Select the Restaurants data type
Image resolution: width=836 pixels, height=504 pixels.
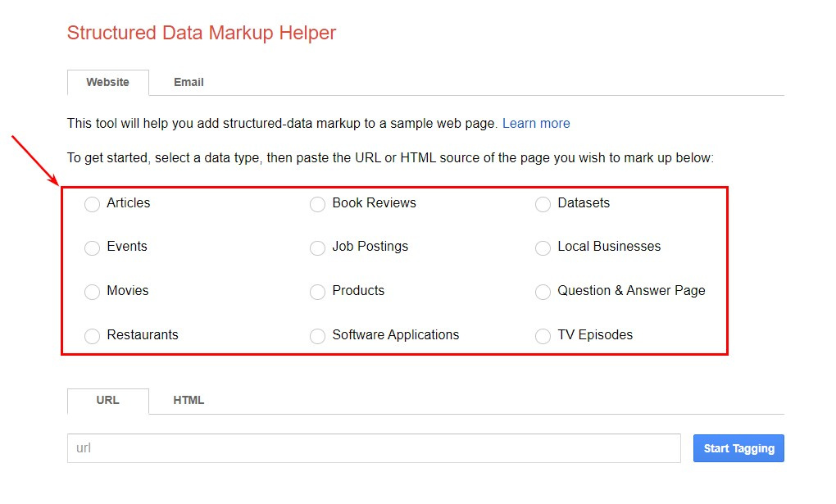tap(92, 336)
